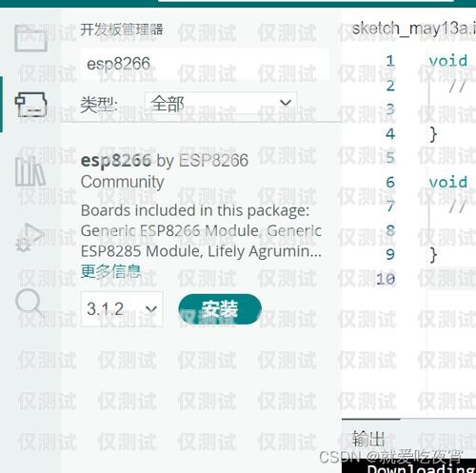Open the 更多信息 link
The height and width of the screenshot is (473, 476).
coord(110,271)
